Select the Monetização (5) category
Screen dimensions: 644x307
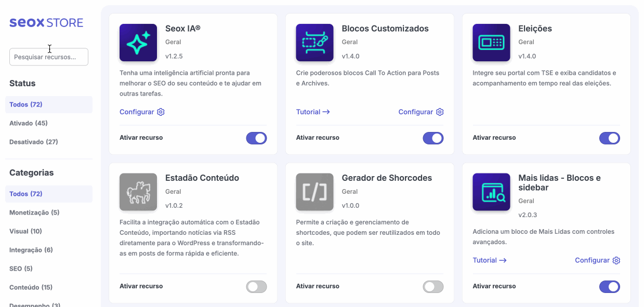34,212
